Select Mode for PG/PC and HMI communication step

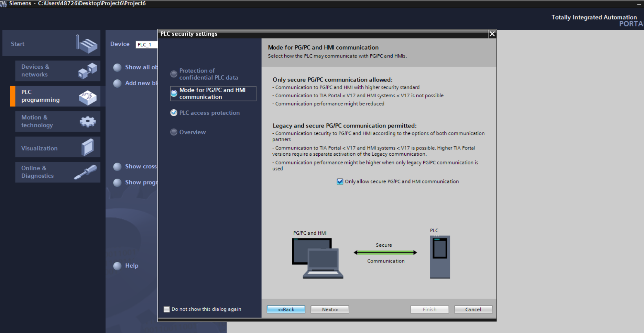point(213,93)
